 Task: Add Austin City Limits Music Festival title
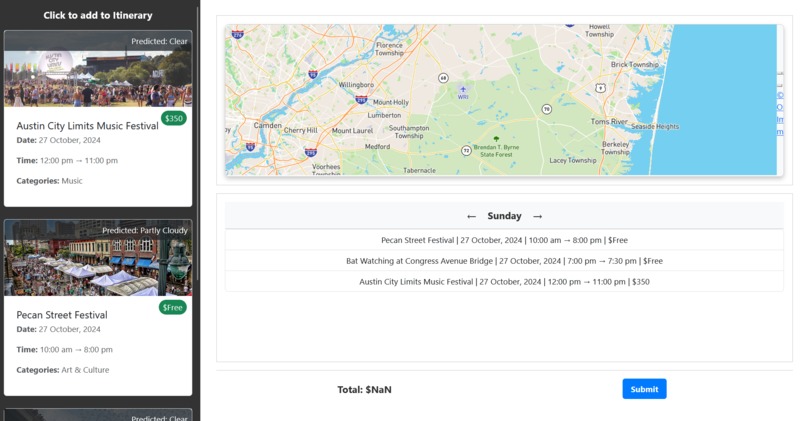(87, 126)
